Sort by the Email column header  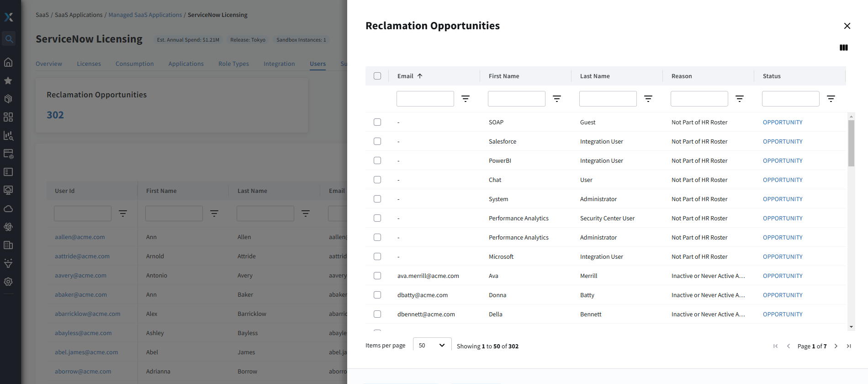tap(406, 76)
